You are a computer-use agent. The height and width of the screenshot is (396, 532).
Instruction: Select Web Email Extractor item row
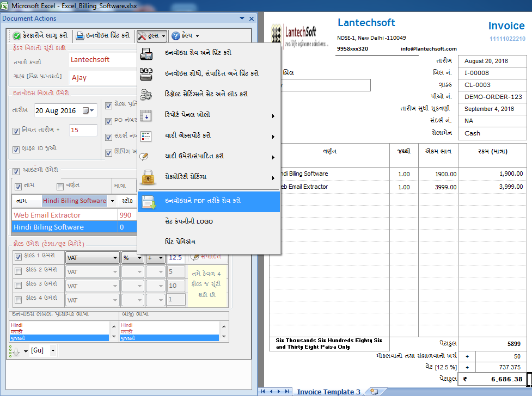[74, 215]
